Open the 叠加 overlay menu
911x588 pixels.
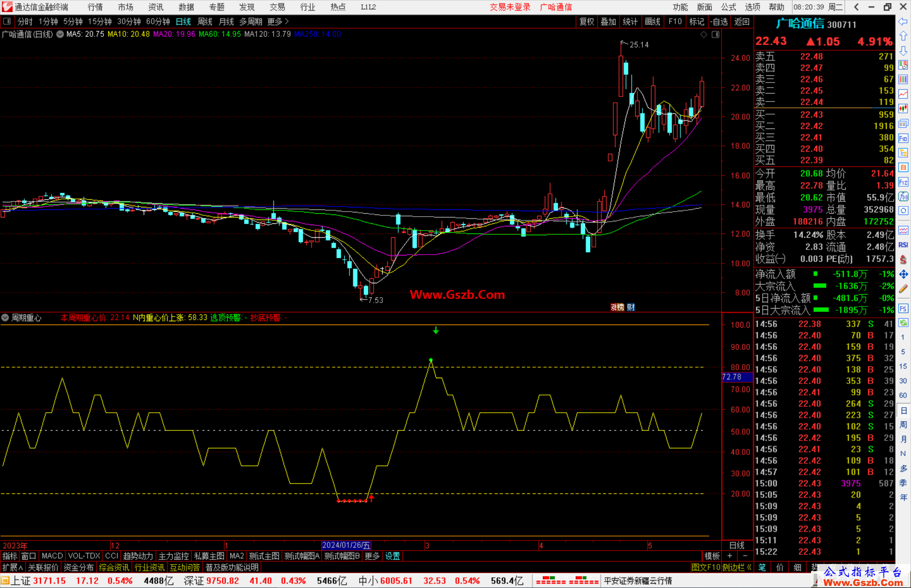[609, 21]
